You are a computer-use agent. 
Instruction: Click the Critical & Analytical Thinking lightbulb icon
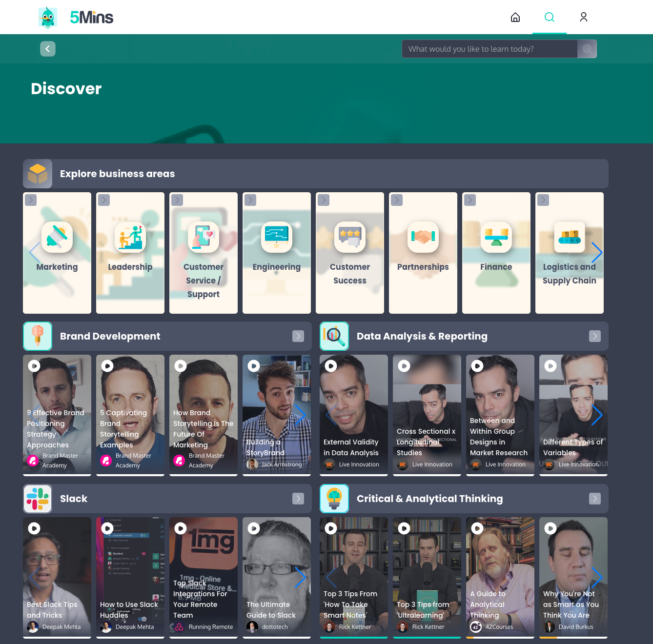point(334,499)
